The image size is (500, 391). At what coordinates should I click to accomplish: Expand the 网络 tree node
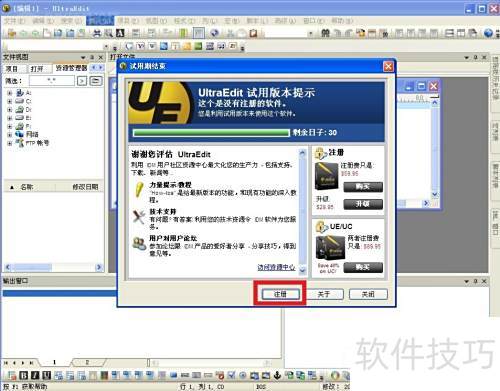10,135
